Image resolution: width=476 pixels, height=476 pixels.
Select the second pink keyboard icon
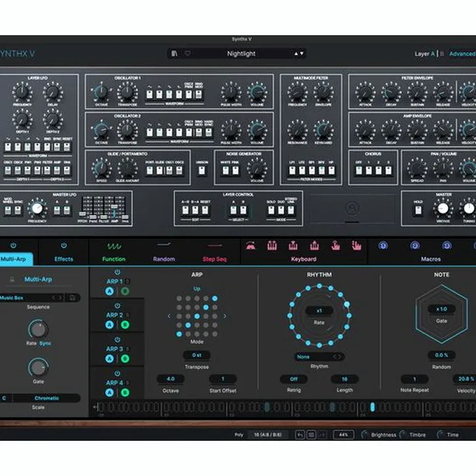coord(272,245)
